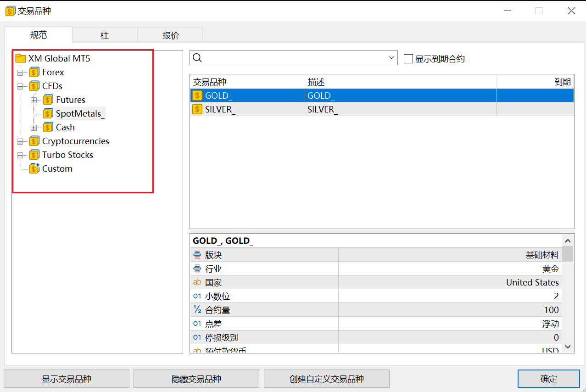Screen dimensions: 586x392
Task: Expand the Turbo Stocks tree node
Action: click(x=19, y=155)
